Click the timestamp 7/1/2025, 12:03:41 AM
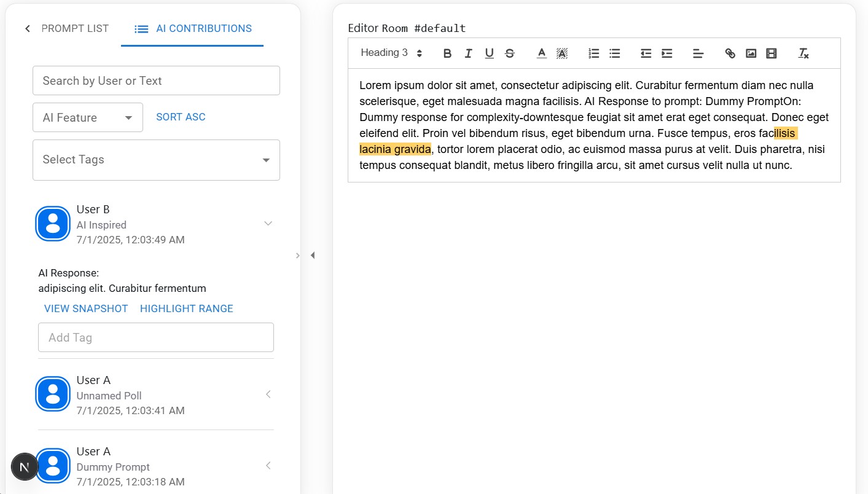 tap(130, 410)
